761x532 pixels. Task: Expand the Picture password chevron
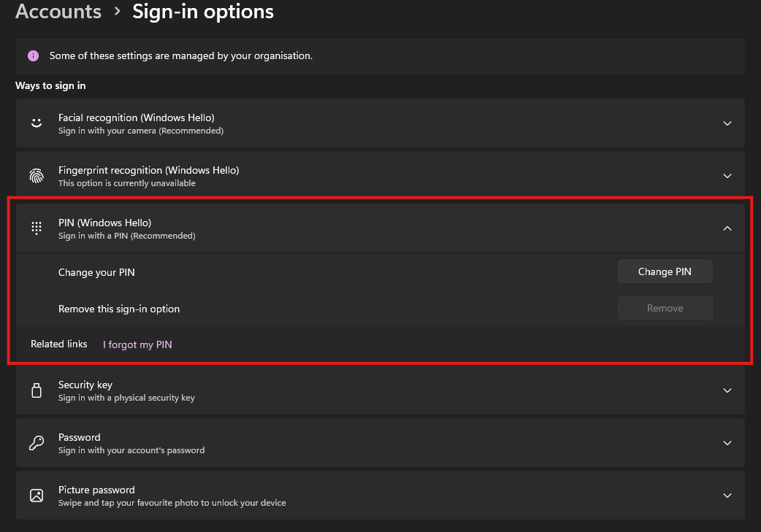[x=727, y=496]
